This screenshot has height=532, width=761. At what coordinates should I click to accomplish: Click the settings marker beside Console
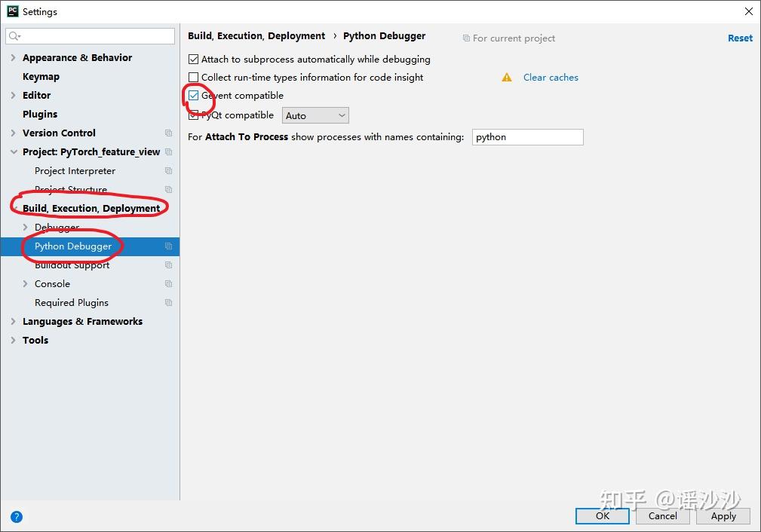[x=168, y=283]
